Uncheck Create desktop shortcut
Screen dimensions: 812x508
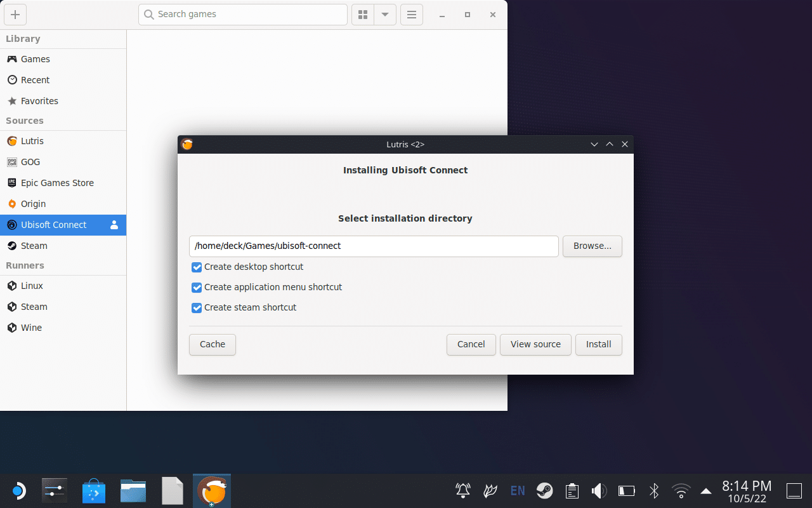tap(197, 267)
